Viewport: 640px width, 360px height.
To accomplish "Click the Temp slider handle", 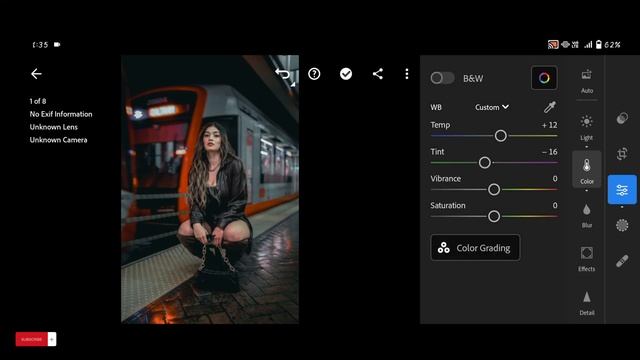I will click(x=501, y=136).
